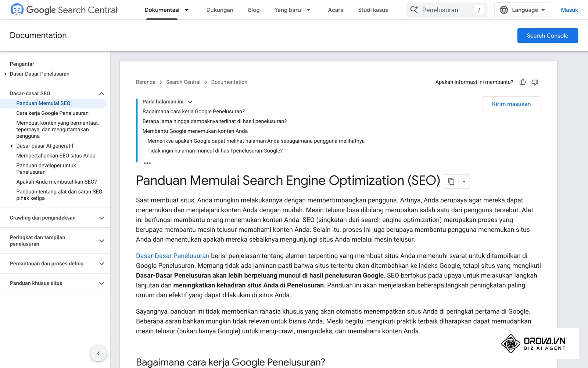Click the Search Console button
The image size is (588, 368).
click(548, 36)
